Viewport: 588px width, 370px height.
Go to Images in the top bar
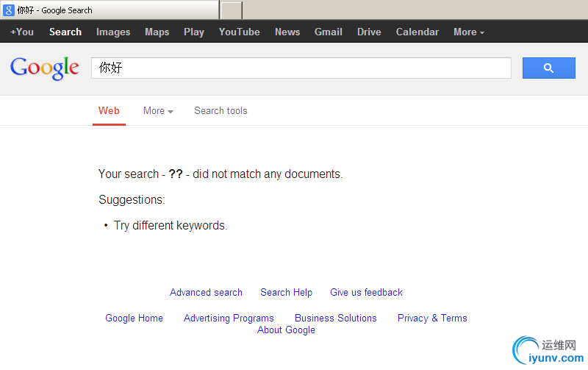point(113,32)
